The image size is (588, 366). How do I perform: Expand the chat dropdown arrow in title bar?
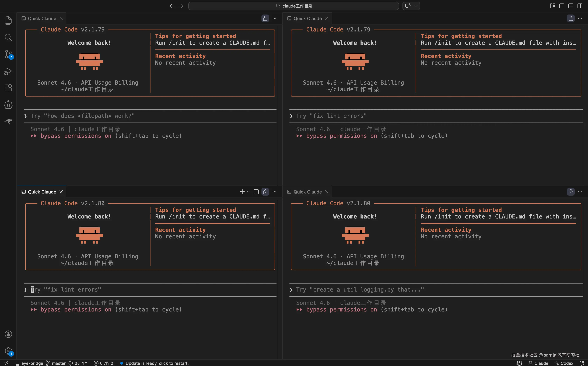coord(416,6)
